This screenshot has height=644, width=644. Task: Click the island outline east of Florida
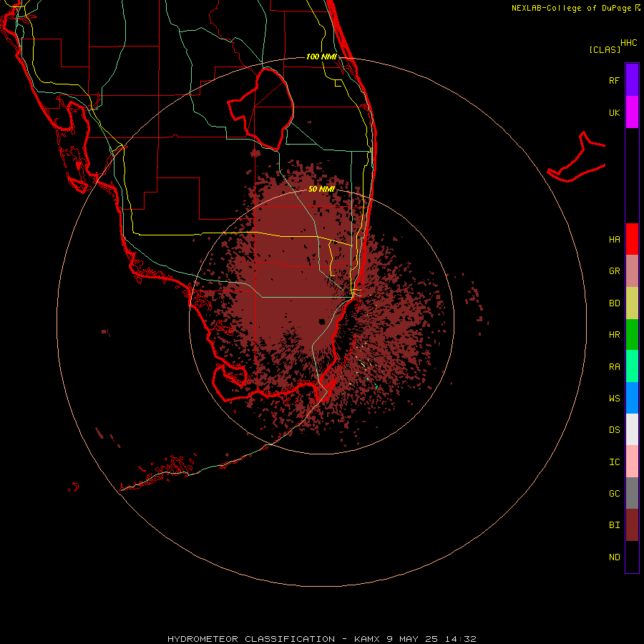tap(576, 157)
